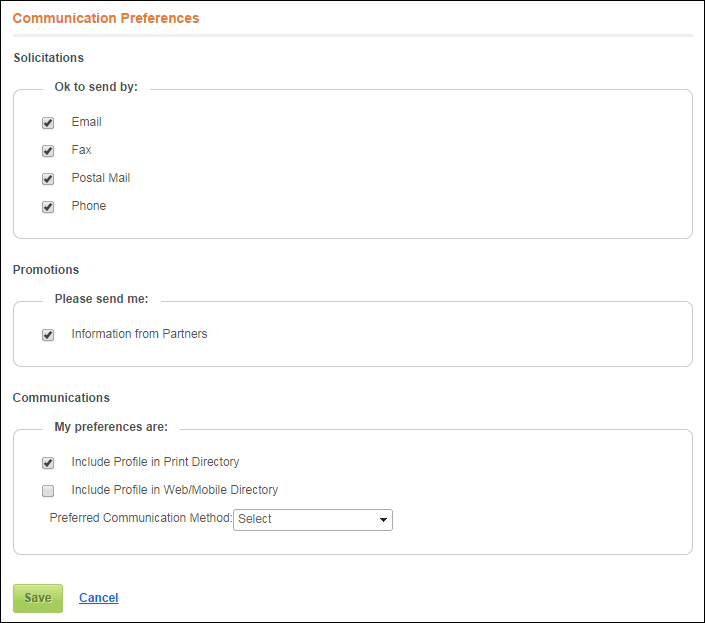Enable Include Profile in Web/Mobile Directory checkbox
This screenshot has height=623, width=705.
(x=48, y=491)
